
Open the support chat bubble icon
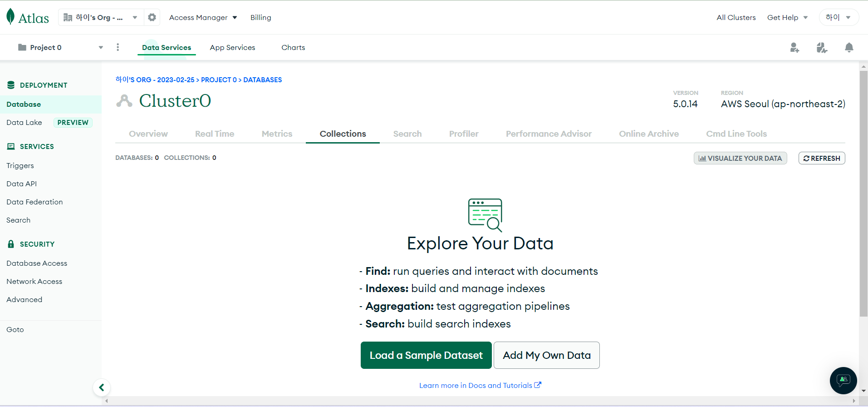[x=843, y=380]
